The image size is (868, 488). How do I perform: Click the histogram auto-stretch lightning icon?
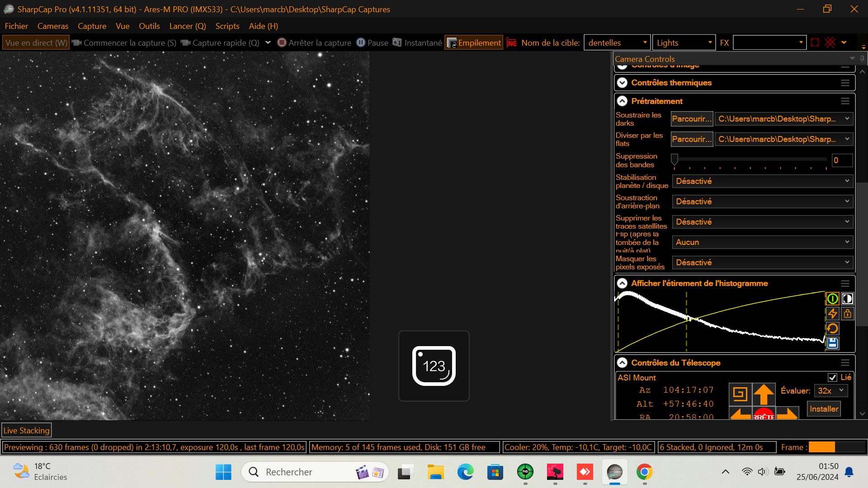click(832, 314)
